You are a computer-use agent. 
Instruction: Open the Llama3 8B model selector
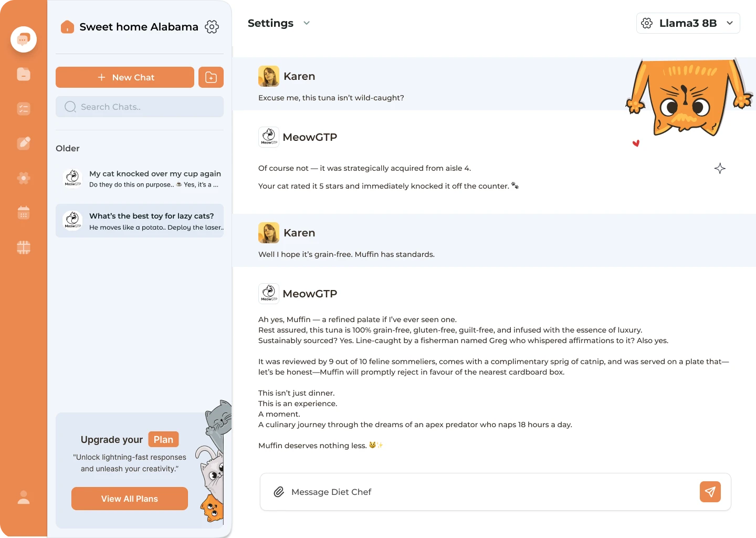coord(688,23)
